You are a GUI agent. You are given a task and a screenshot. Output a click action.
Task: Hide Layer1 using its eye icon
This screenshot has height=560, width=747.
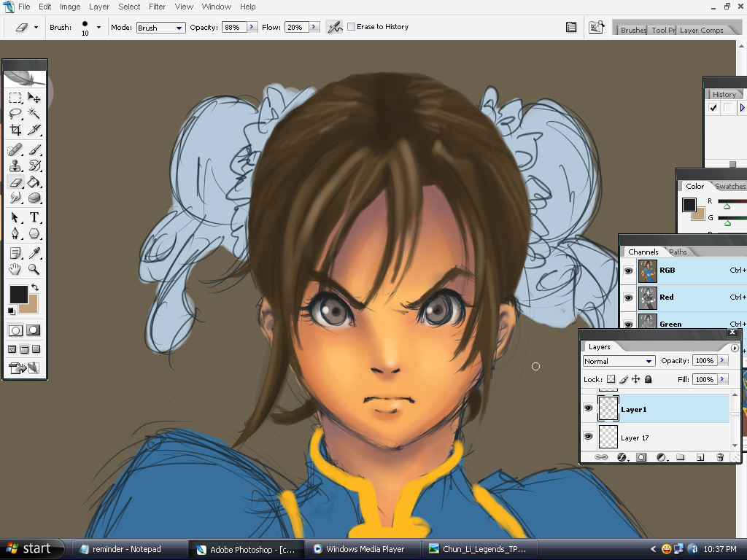(589, 408)
